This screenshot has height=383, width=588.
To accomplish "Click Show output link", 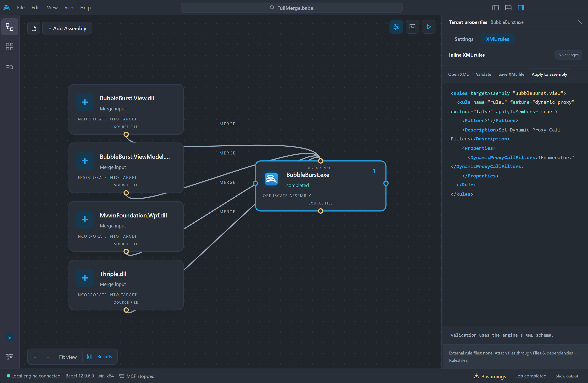I will (567, 376).
